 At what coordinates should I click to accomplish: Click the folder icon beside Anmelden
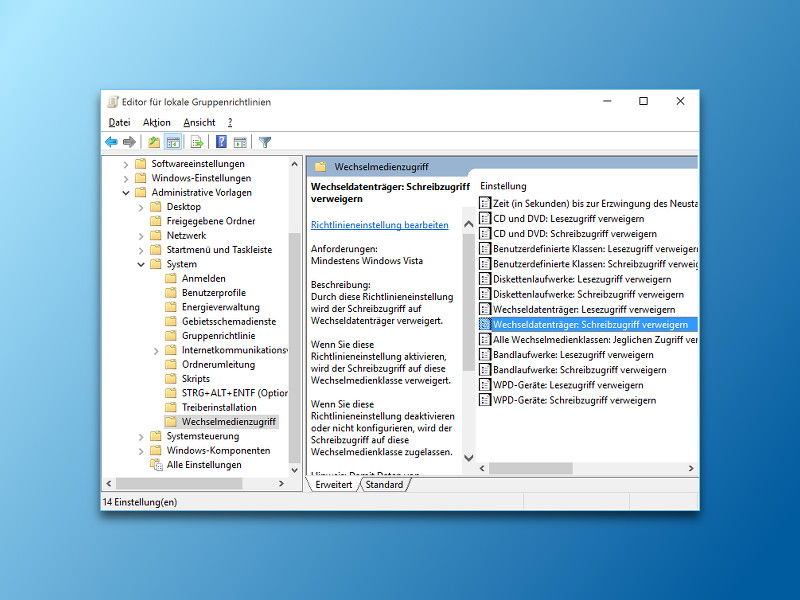pyautogui.click(x=171, y=279)
